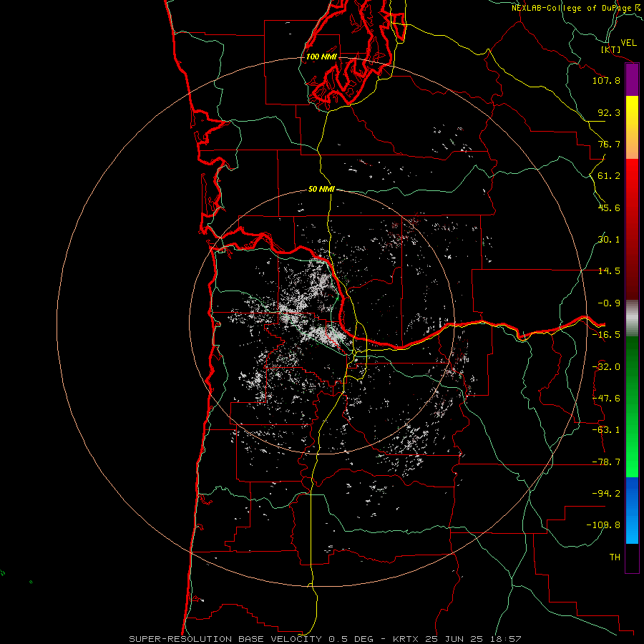Click the yellow-orange segment of the velocity color bar
Viewport: 644px width, 644px height.
point(632,127)
